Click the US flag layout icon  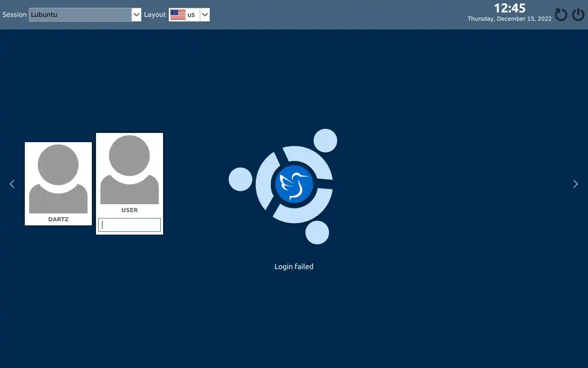(x=178, y=15)
